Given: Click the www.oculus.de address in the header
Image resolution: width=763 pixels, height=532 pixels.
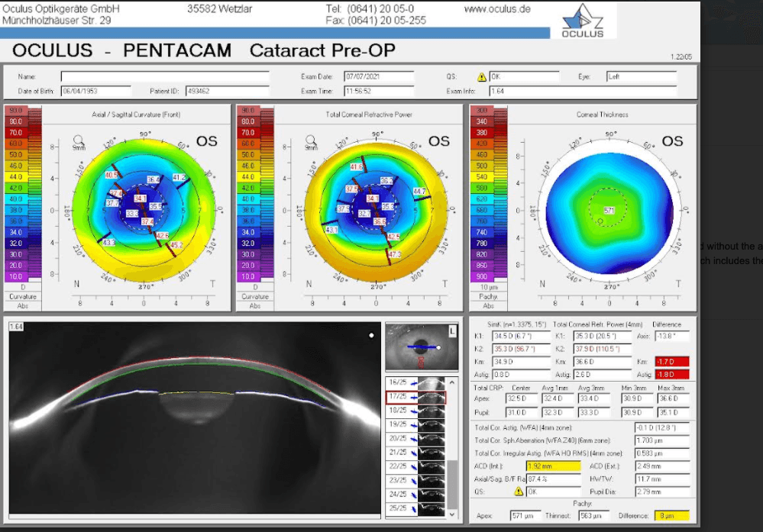Looking at the screenshot, I should tap(497, 8).
